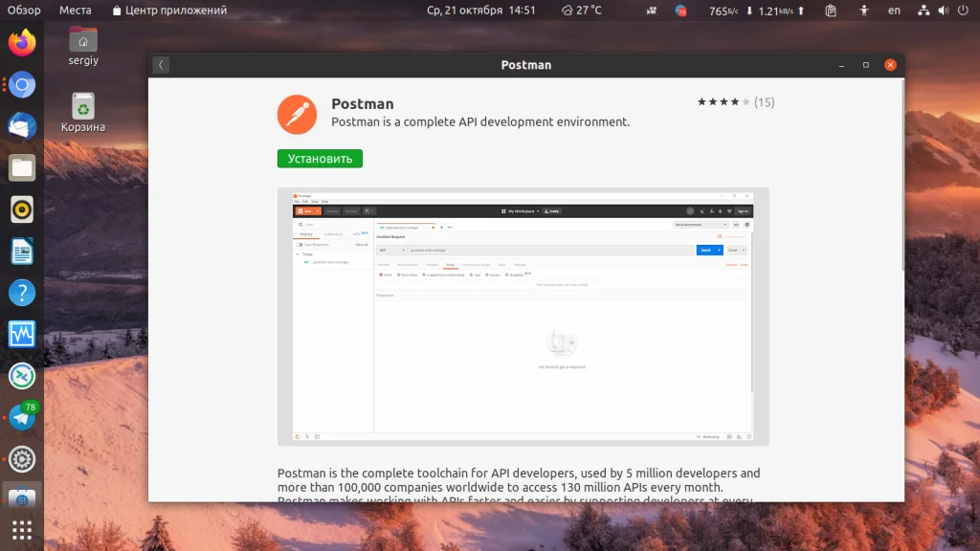This screenshot has height=551, width=980.
Task: Click the Postman orange app logo
Action: 297,115
